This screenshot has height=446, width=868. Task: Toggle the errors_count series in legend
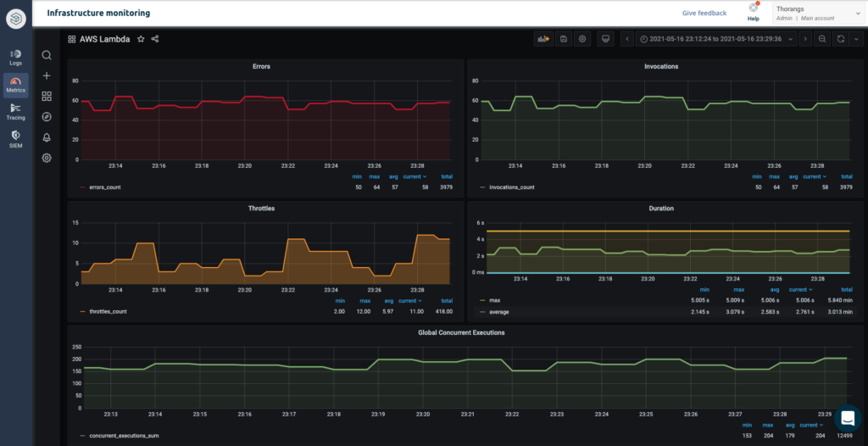pos(105,187)
